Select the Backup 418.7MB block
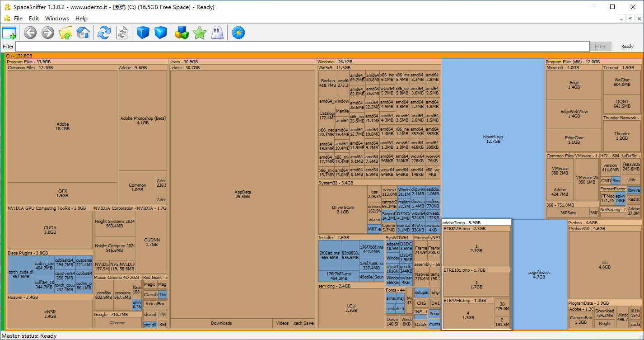The image size is (644, 340). [327, 83]
